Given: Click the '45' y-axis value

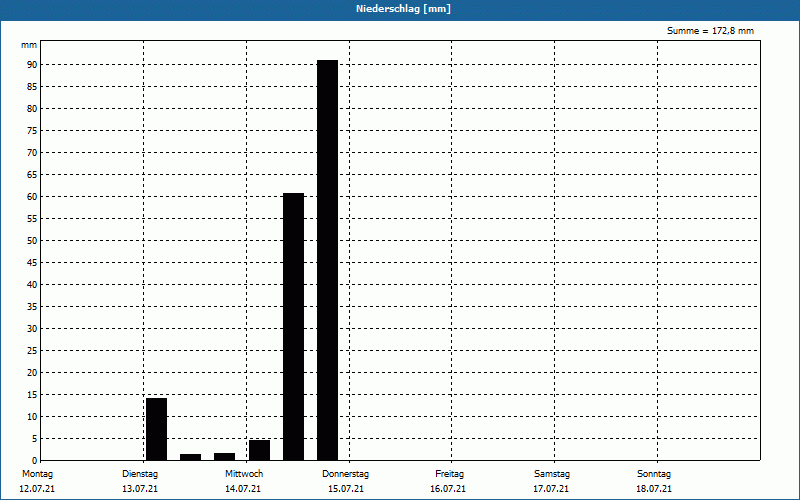Looking at the screenshot, I should [x=32, y=263].
